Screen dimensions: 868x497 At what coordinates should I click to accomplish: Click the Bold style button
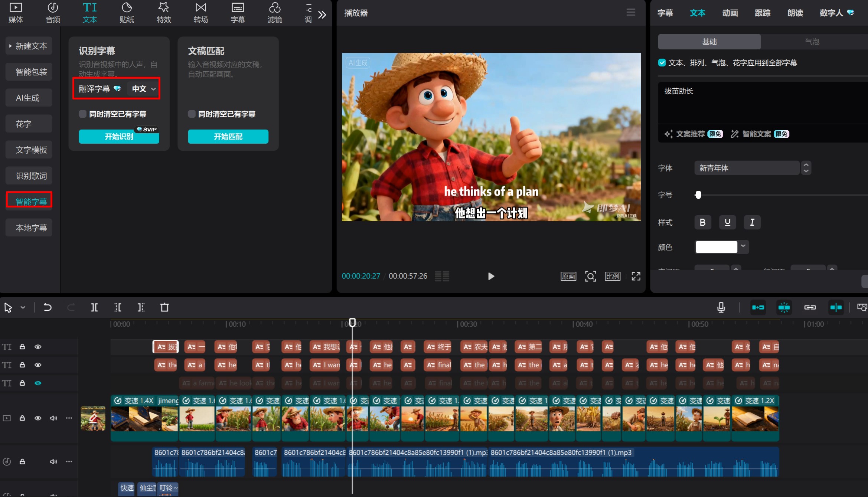702,222
